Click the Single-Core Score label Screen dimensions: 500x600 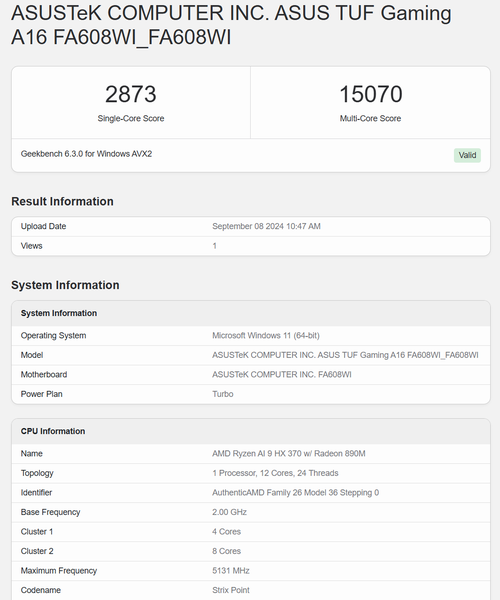[x=131, y=119]
